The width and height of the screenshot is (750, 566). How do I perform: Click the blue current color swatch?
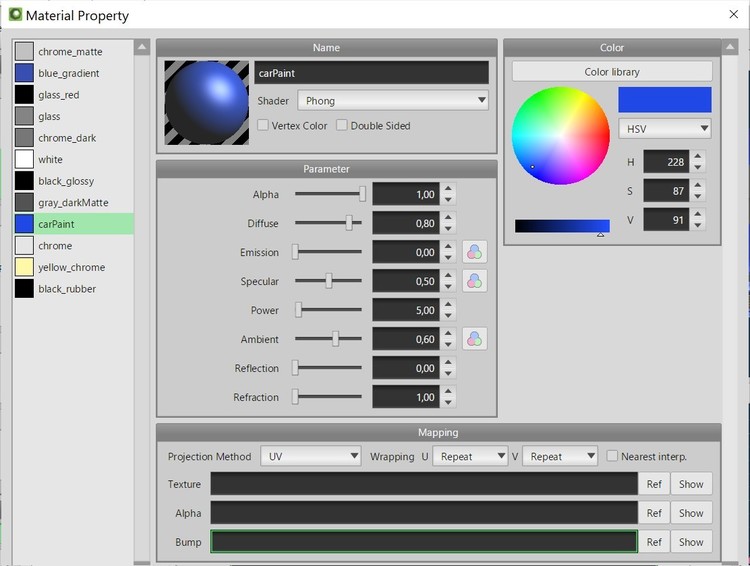click(664, 100)
